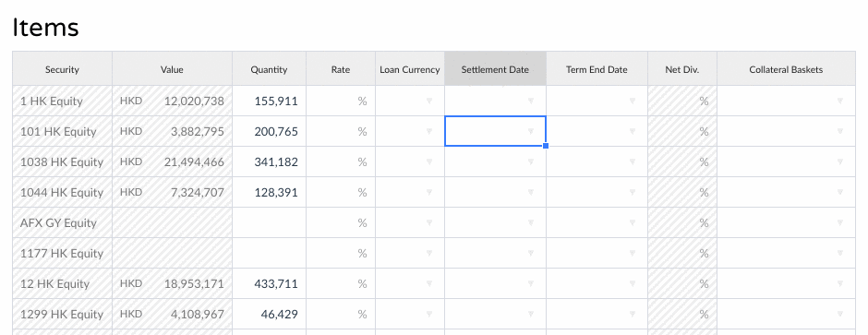This screenshot has width=868, height=335.
Task: Open Collateral Baskets dropdown for 1044 HK Equity
Action: pyautogui.click(x=839, y=192)
